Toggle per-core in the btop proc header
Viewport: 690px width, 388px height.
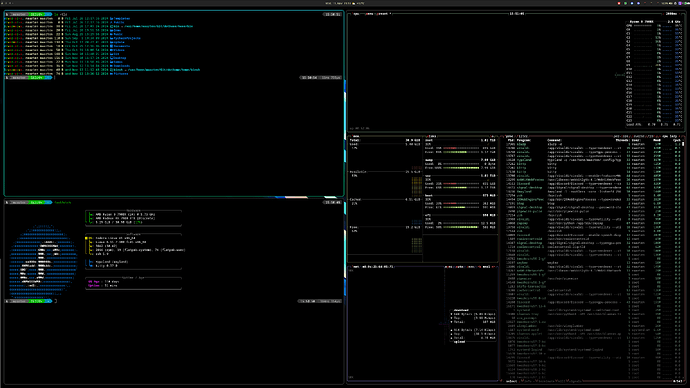point(621,136)
